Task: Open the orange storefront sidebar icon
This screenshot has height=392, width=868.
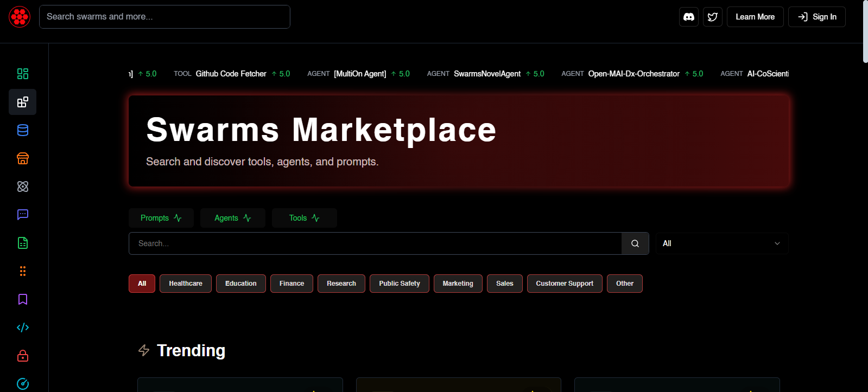Action: tap(23, 158)
